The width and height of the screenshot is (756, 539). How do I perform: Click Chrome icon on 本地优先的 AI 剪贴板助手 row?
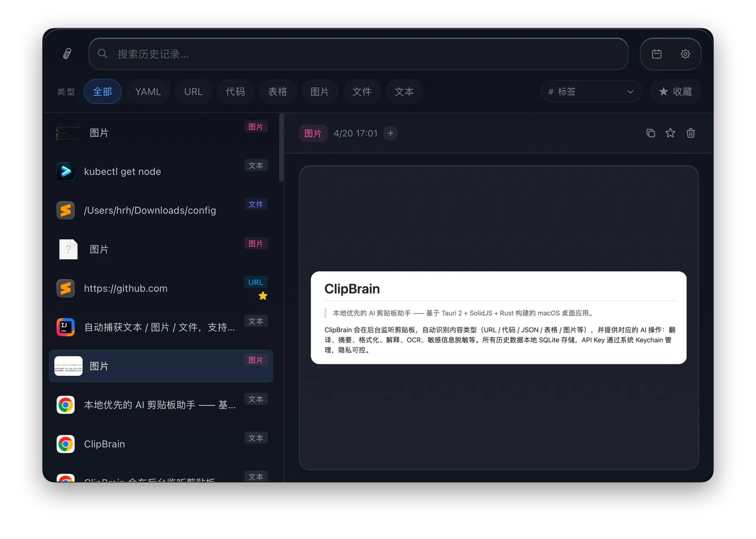pos(66,405)
